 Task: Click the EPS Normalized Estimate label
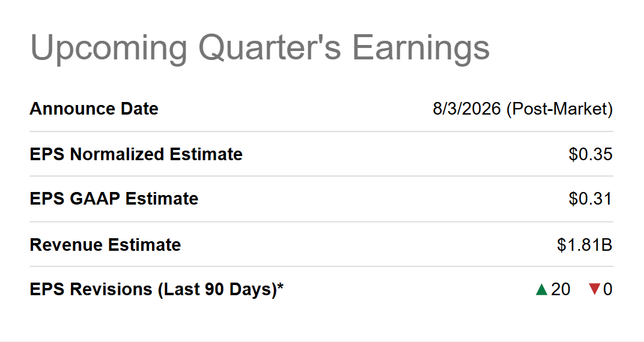(x=136, y=155)
